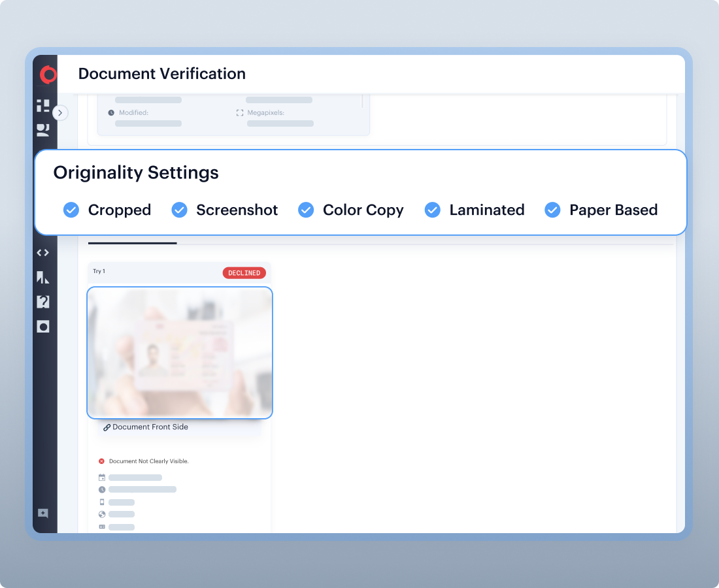Open the dashboard panel from the sidebar
The height and width of the screenshot is (588, 719).
click(43, 105)
